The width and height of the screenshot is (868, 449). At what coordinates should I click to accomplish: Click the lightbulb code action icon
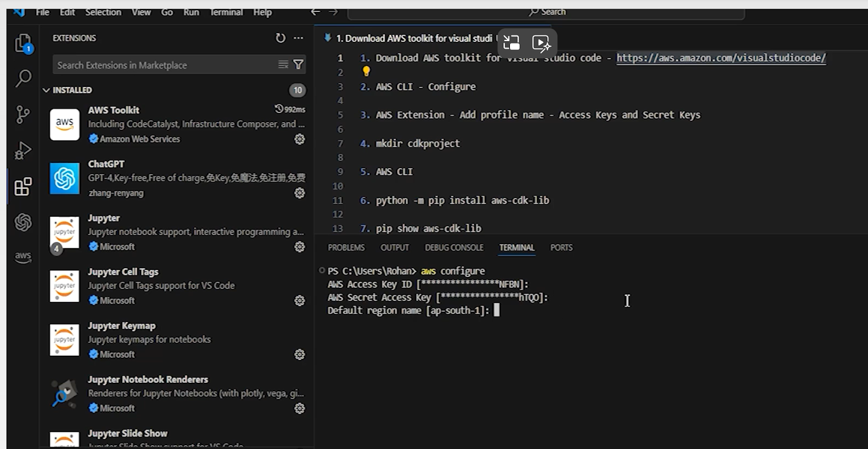click(366, 71)
